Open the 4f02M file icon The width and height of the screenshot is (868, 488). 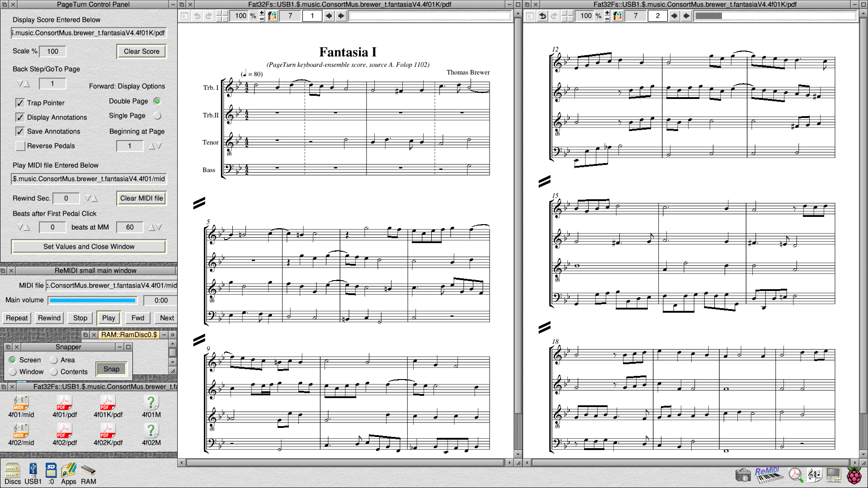coord(151,434)
